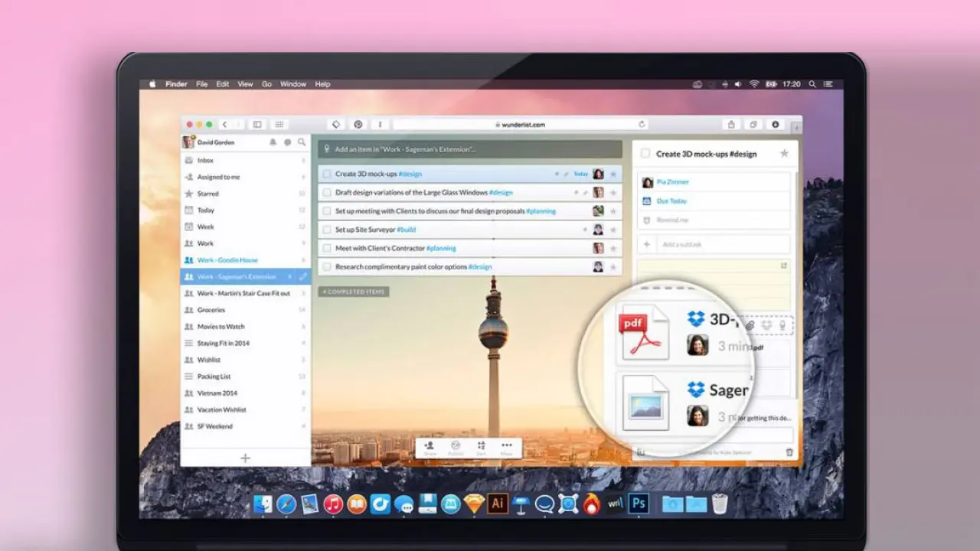The image size is (980, 551).
Task: Open the notifications bell in sidebar
Action: pyautogui.click(x=273, y=142)
